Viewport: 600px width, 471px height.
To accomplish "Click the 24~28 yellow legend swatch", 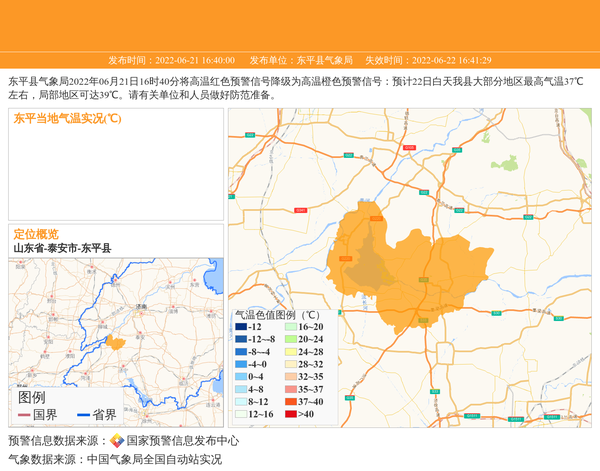I will pyautogui.click(x=291, y=352).
